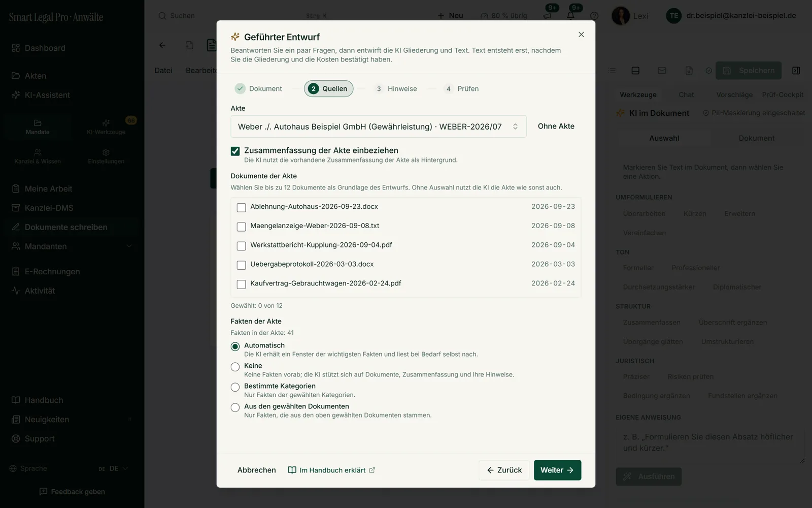Toggle Zusammenfassung der Akte einbeziehen checkbox

click(235, 151)
